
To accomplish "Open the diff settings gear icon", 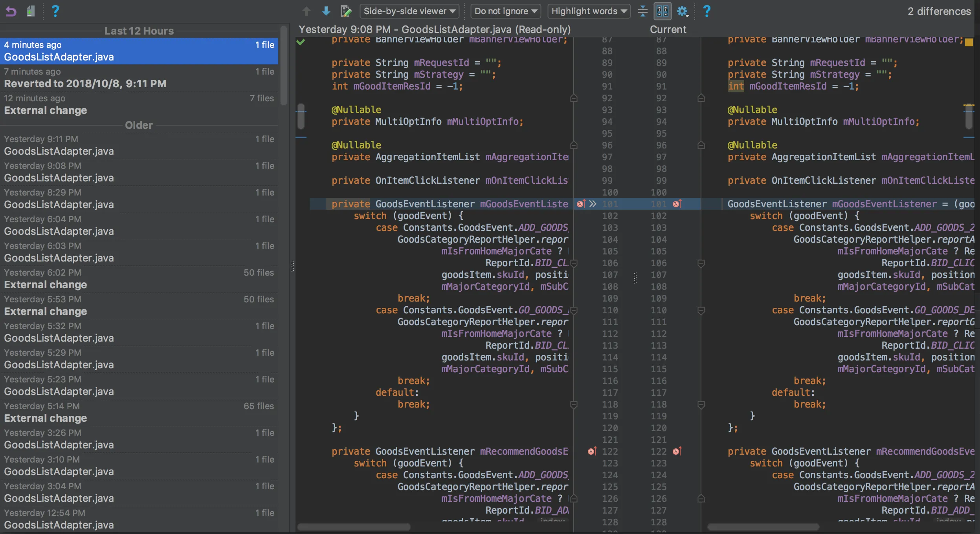I will (x=682, y=11).
